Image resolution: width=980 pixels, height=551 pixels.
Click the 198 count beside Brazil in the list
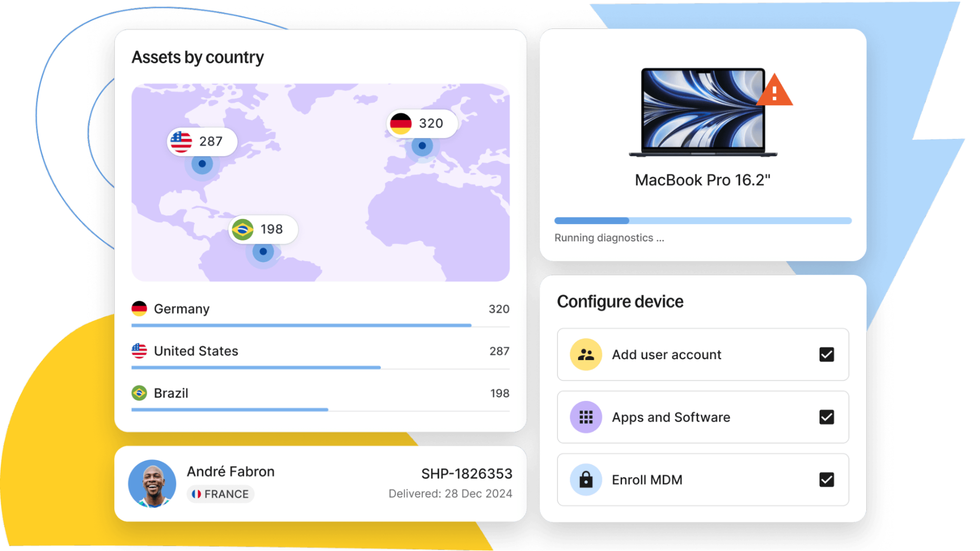500,394
